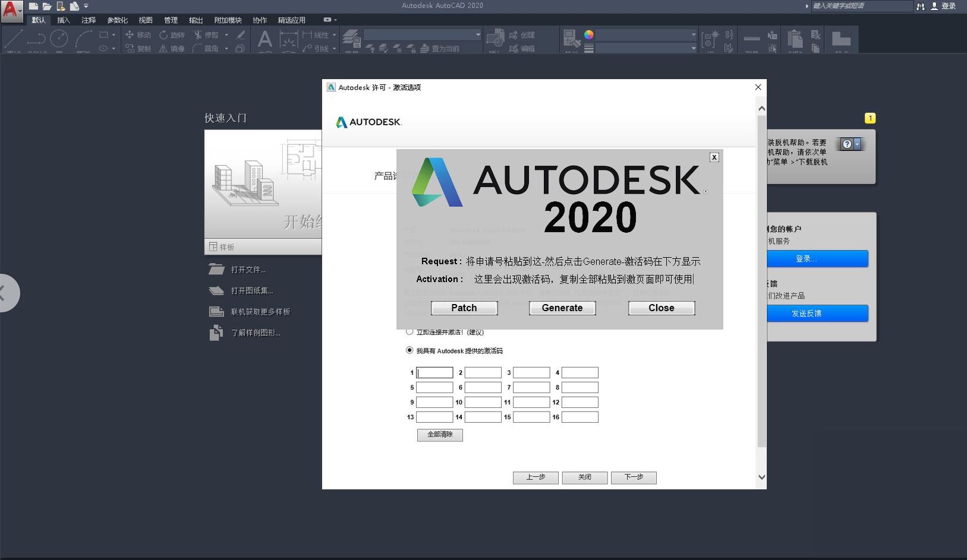
Task: Click the Rotate (旋转) tool
Action: (x=172, y=35)
